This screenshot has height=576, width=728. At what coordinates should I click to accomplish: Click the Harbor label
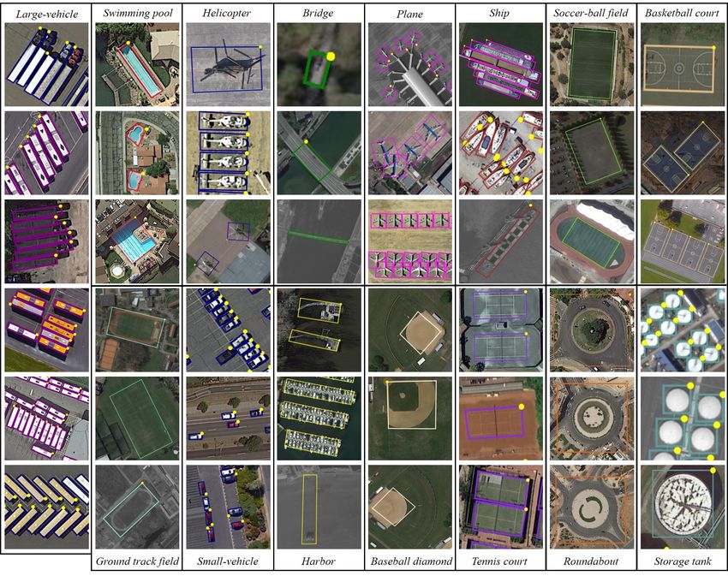pos(318,561)
